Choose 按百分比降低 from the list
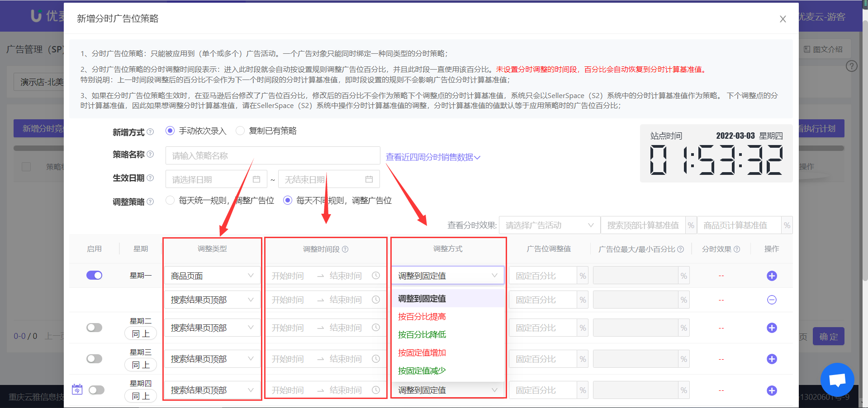The height and width of the screenshot is (408, 868). coord(448,334)
